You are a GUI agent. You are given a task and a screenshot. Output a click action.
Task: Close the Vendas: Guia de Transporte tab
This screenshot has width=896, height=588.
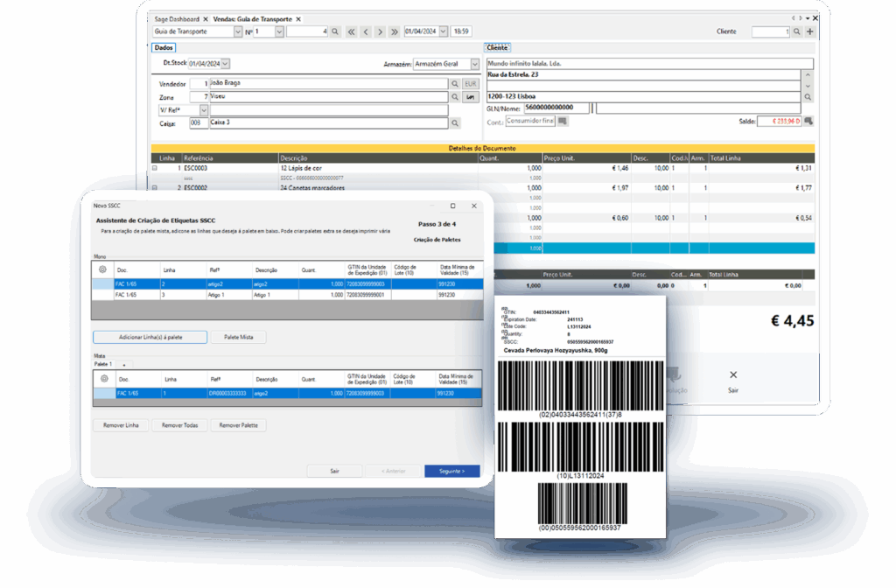click(x=298, y=19)
